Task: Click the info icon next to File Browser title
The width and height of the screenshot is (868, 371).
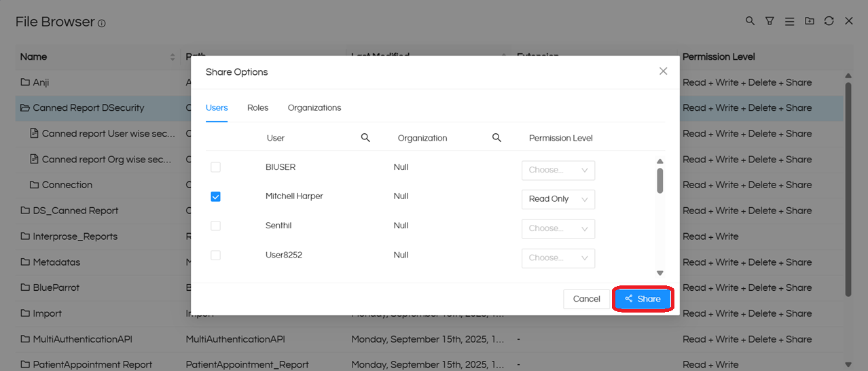Action: tap(102, 23)
